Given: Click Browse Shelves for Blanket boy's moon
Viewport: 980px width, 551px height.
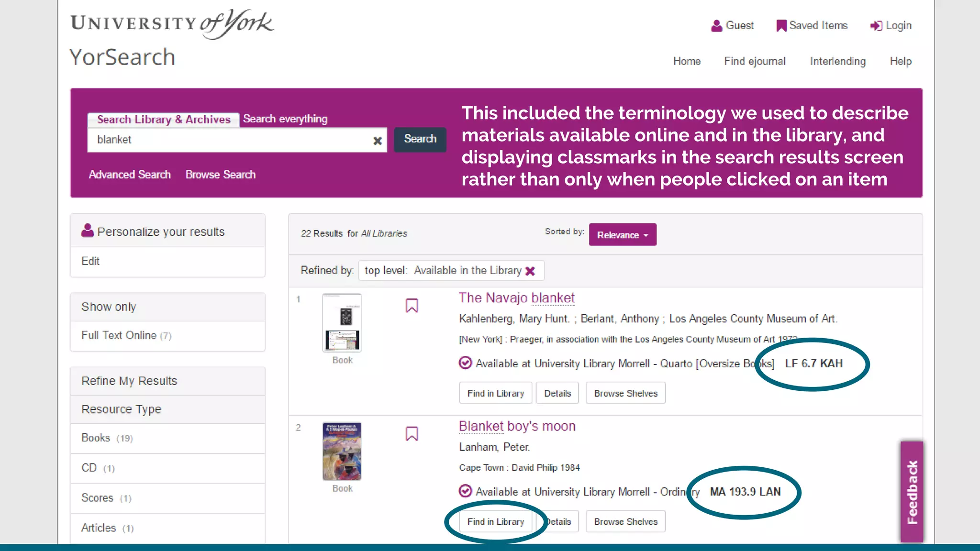Looking at the screenshot, I should click(625, 521).
